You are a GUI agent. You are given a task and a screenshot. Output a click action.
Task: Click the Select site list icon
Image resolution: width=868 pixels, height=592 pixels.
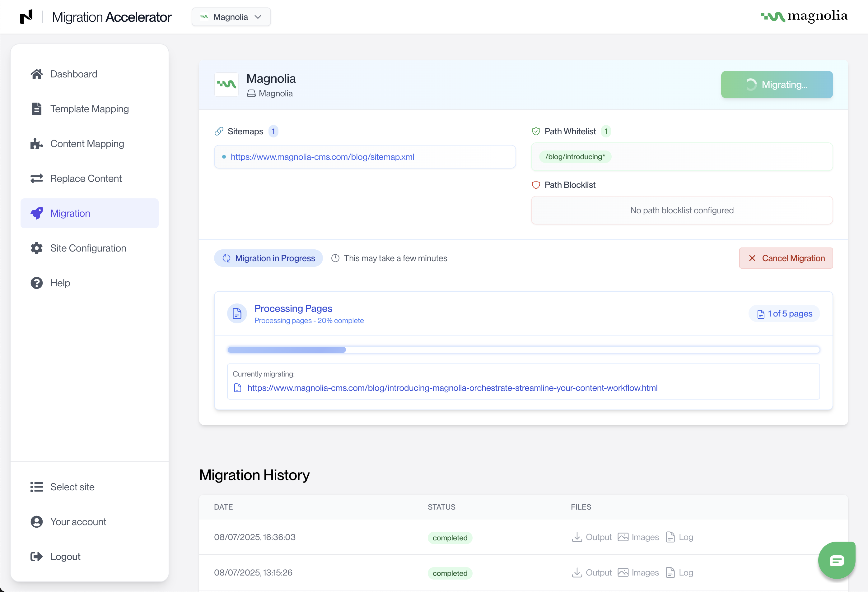pos(36,487)
